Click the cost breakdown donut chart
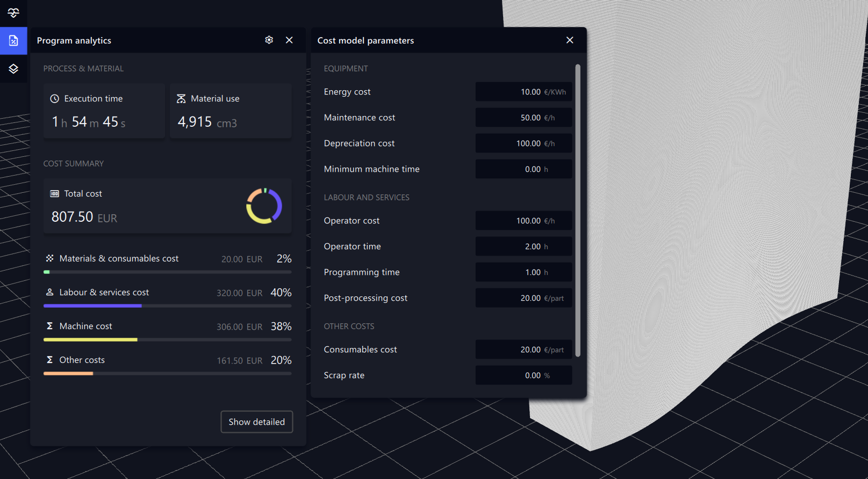868x479 pixels. pyautogui.click(x=264, y=206)
